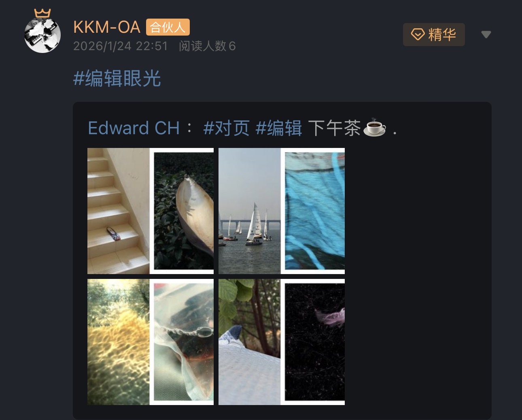Viewport: 522px width, 420px height.
Task: Open the #对页 hashtag
Action: [x=227, y=128]
